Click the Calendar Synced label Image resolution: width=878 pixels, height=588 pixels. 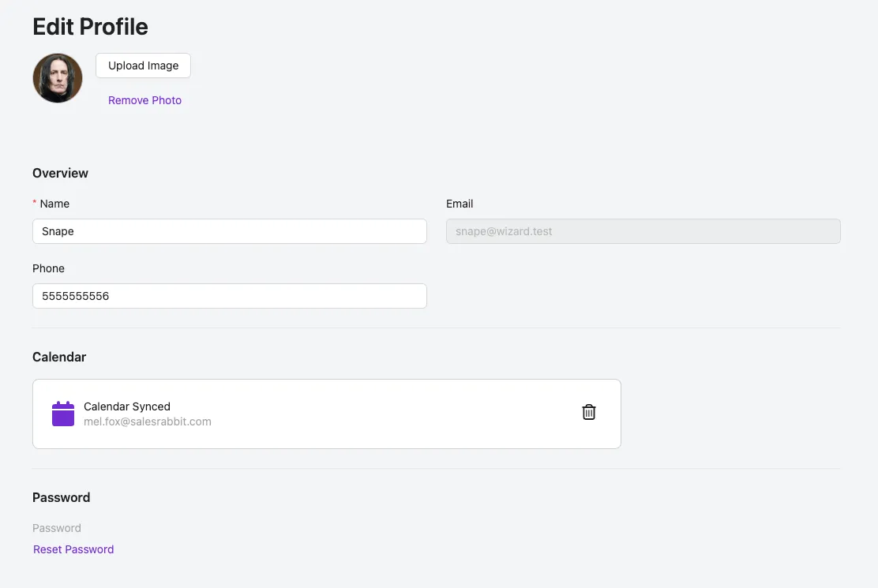coord(127,406)
